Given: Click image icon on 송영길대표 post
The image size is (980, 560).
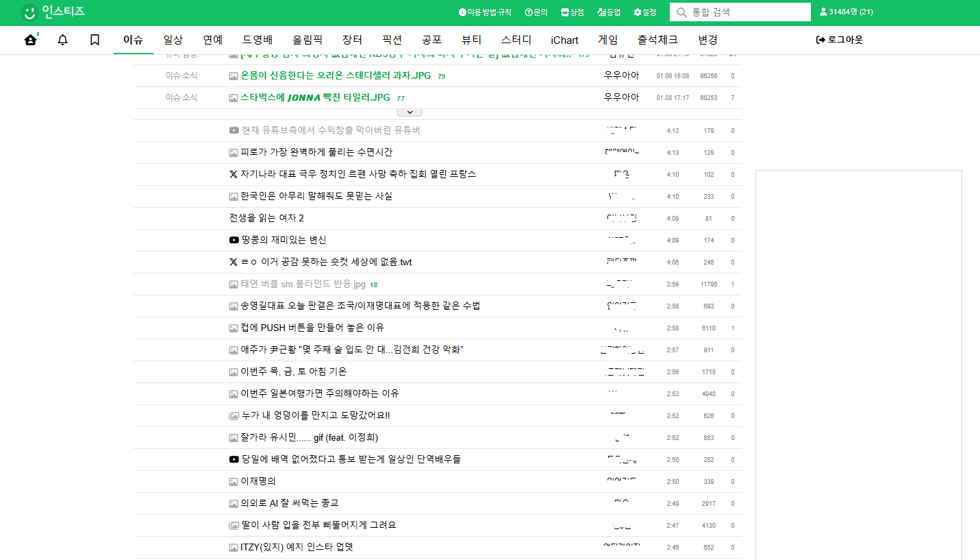Looking at the screenshot, I should 234,306.
